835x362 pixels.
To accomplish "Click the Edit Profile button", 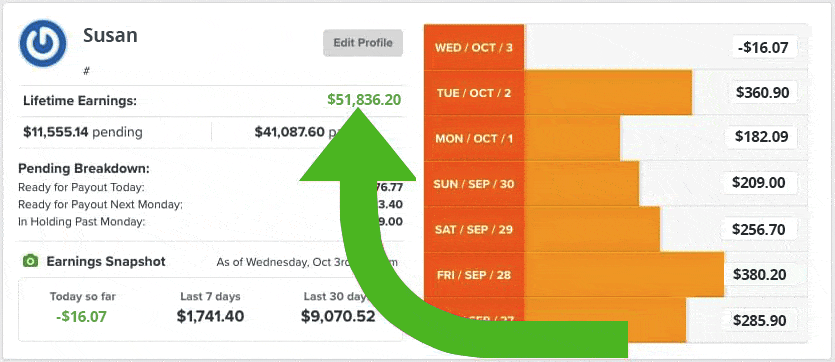I will click(363, 43).
